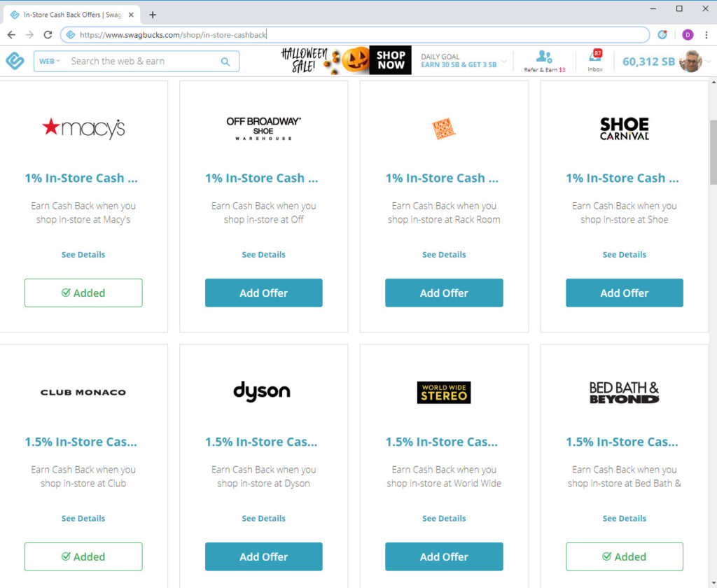The image size is (717, 588).
Task: Click the page vertical scrollbar thumb
Action: coord(713,153)
